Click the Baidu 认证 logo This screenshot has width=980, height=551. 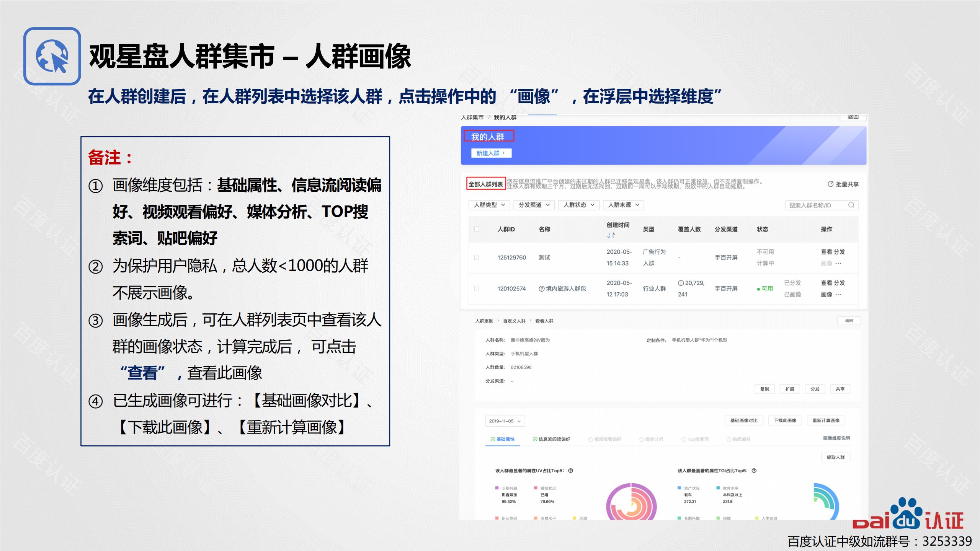[907, 514]
